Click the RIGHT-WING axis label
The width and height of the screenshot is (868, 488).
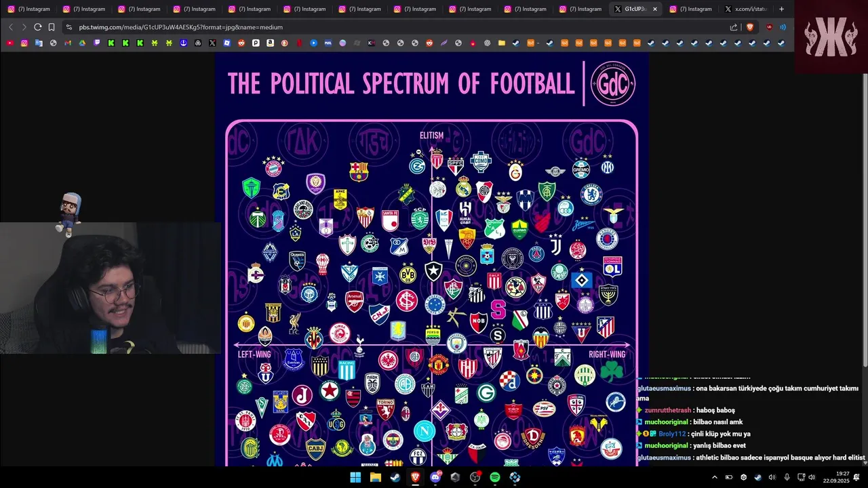(x=607, y=354)
